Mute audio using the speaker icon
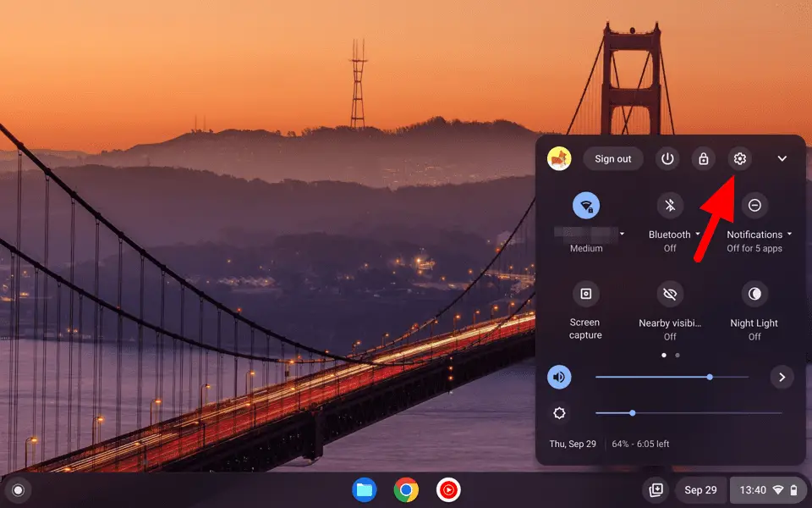 tap(558, 377)
